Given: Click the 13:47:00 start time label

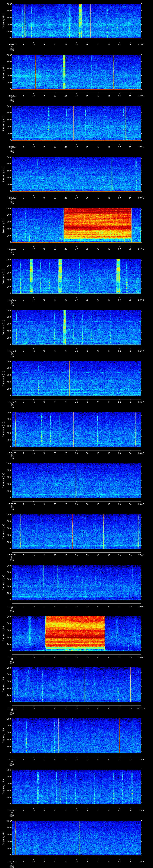Looking at the screenshot, I should (x=12, y=96).
